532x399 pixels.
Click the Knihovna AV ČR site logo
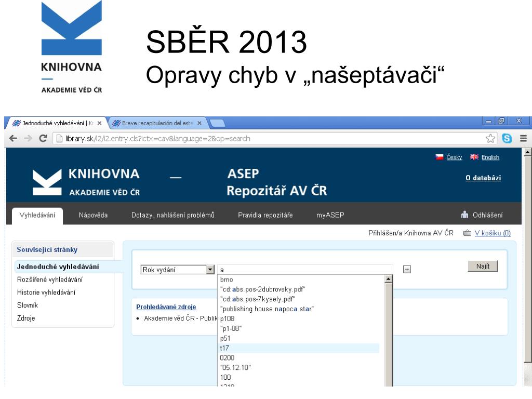pyautogui.click(x=86, y=182)
